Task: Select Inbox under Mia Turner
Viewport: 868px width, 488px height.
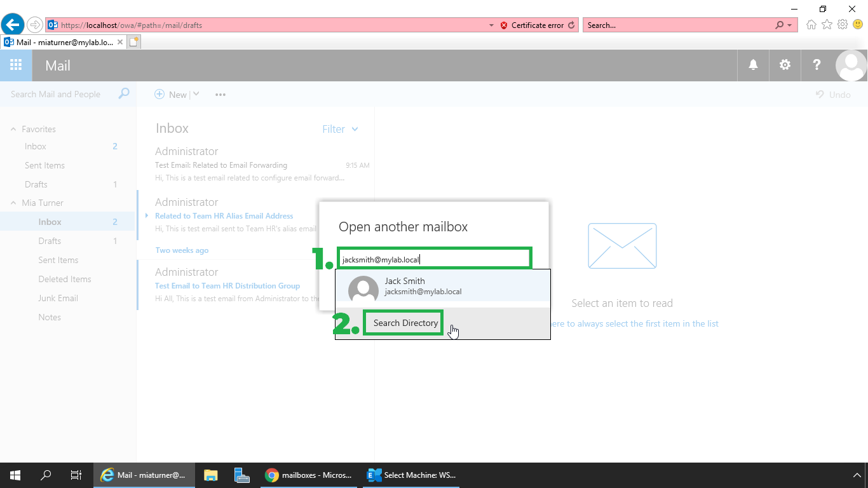Action: click(x=68, y=222)
